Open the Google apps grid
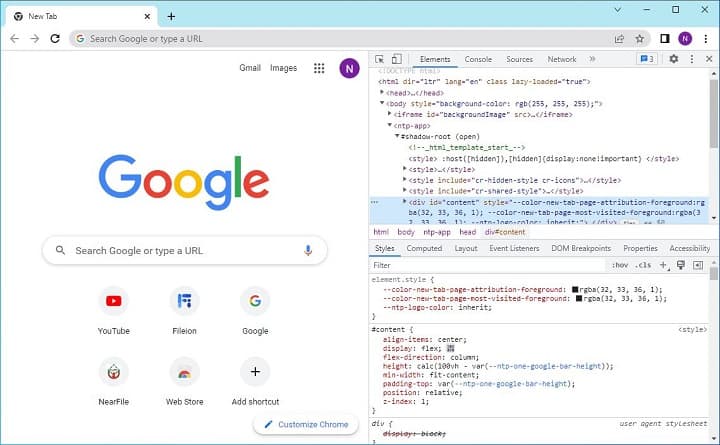 319,68
